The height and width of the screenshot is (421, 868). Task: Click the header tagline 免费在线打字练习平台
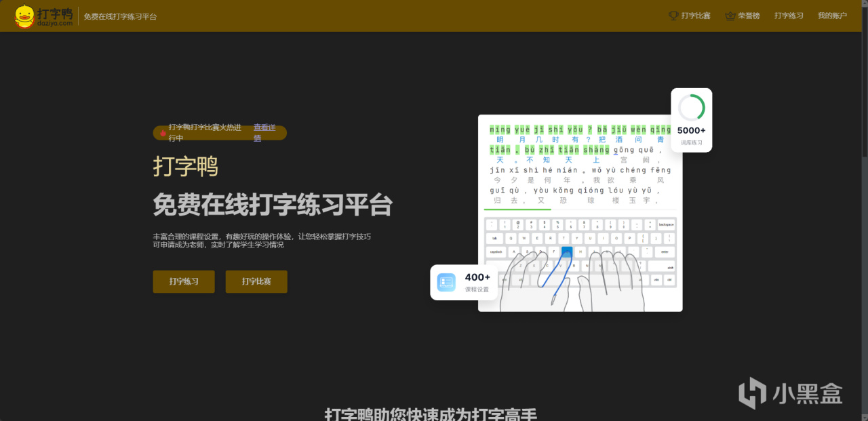(120, 16)
